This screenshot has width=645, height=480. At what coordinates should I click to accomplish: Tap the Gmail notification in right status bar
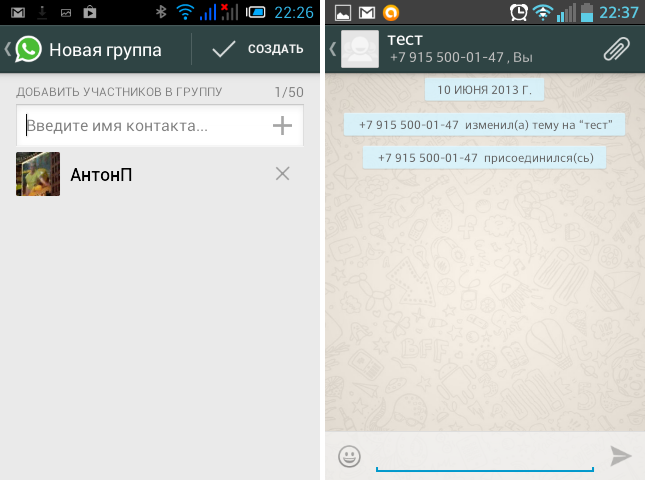click(x=366, y=13)
